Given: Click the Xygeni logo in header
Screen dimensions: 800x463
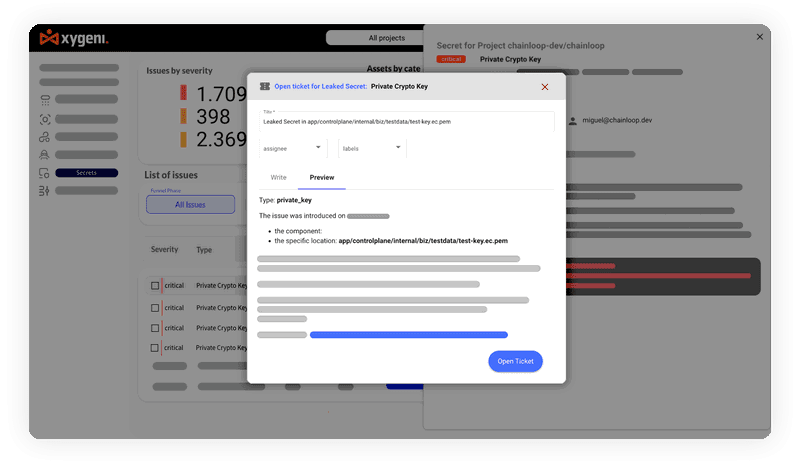Looking at the screenshot, I should pyautogui.click(x=73, y=38).
